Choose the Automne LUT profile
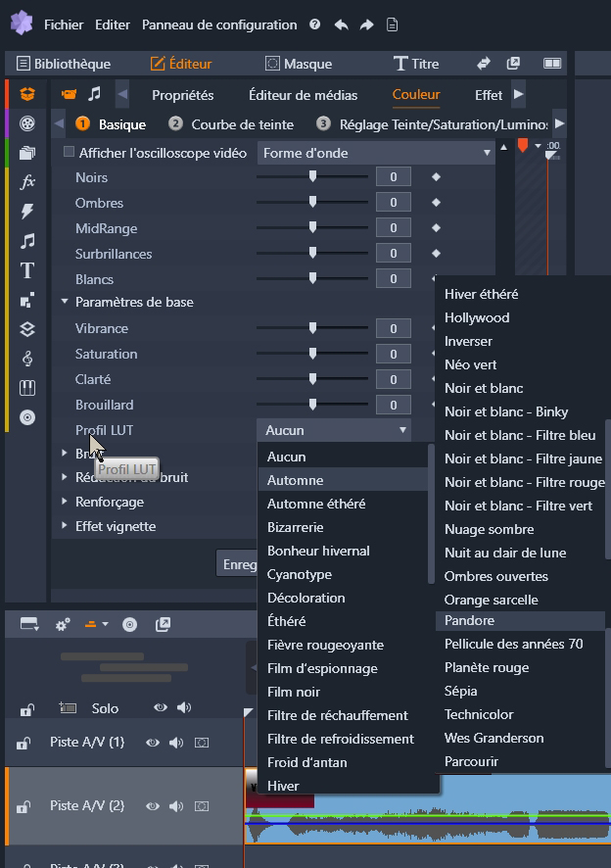 (343, 480)
